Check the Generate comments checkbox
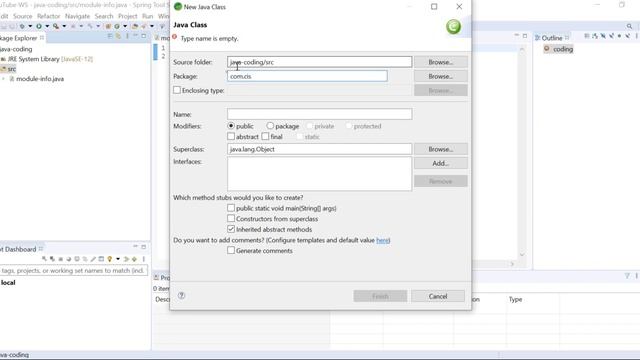Image resolution: width=640 pixels, height=360 pixels. (231, 250)
